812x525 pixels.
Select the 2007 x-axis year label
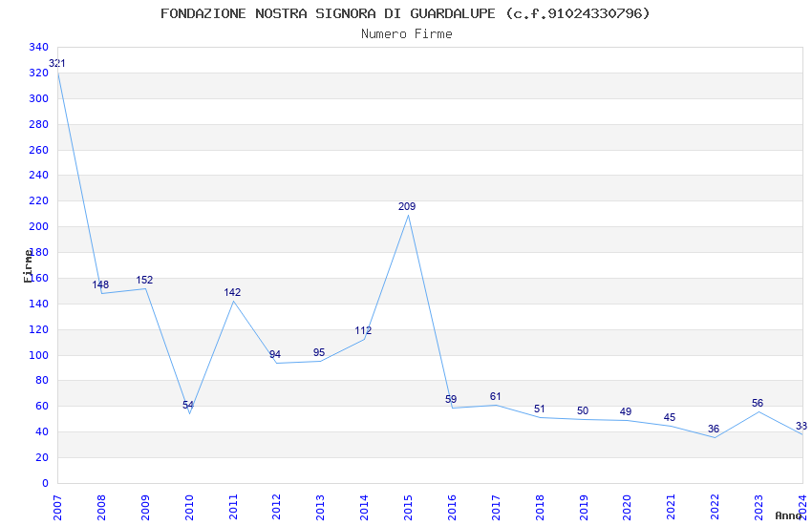58,506
